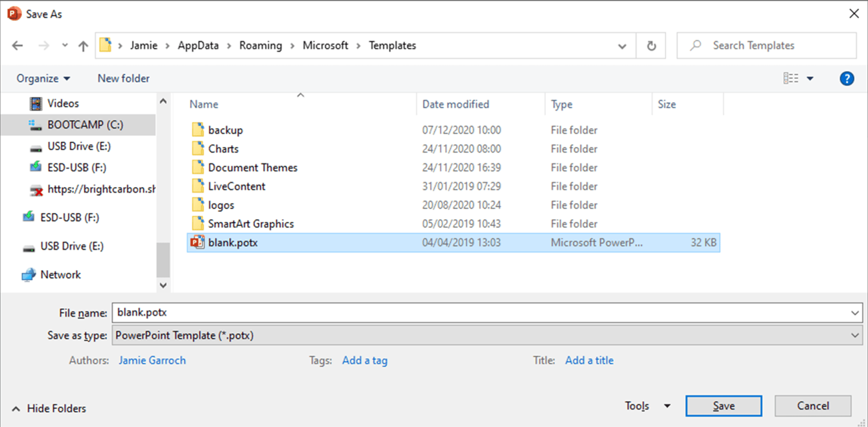
Task: Collapse the pane with Hide Folders
Action: click(x=49, y=408)
